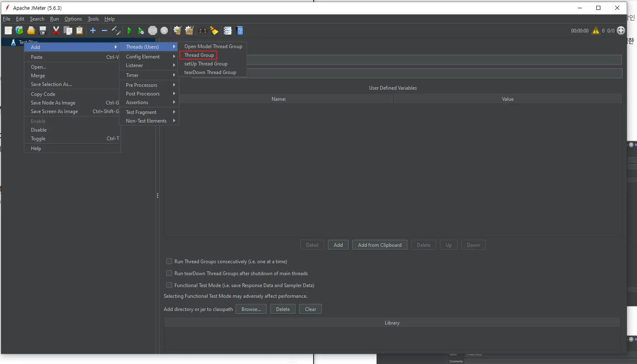Click the Browse... button for classpath

coord(251,309)
